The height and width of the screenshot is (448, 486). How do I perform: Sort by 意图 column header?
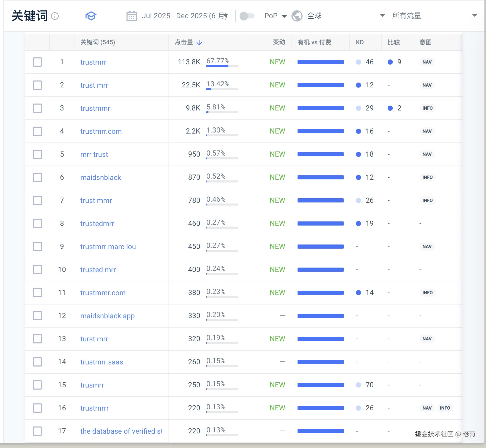click(425, 42)
